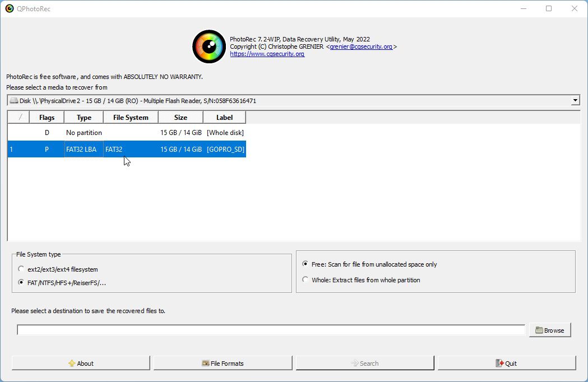Click partition number 1 cell

point(18,149)
